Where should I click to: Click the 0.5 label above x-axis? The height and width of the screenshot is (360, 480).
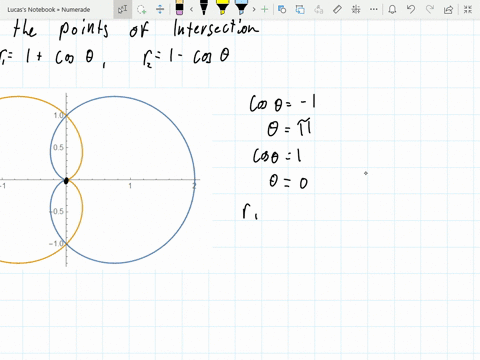[x=58, y=147]
